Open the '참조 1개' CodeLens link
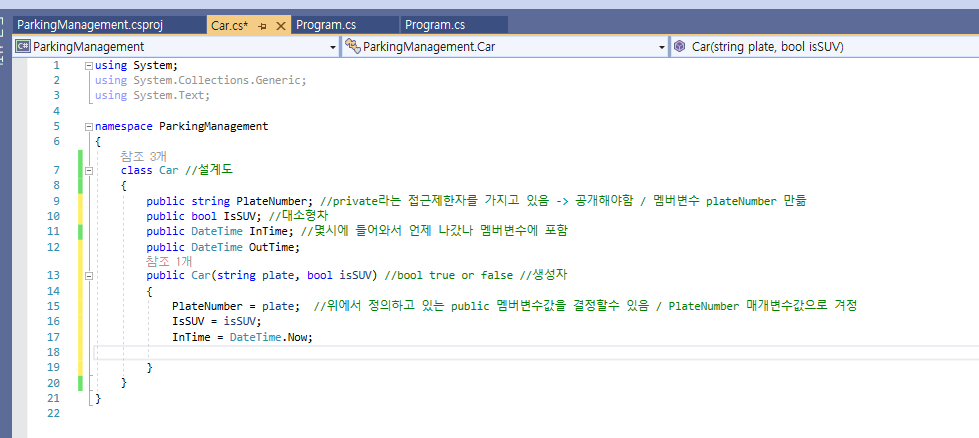The width and height of the screenshot is (979, 438). 169,261
